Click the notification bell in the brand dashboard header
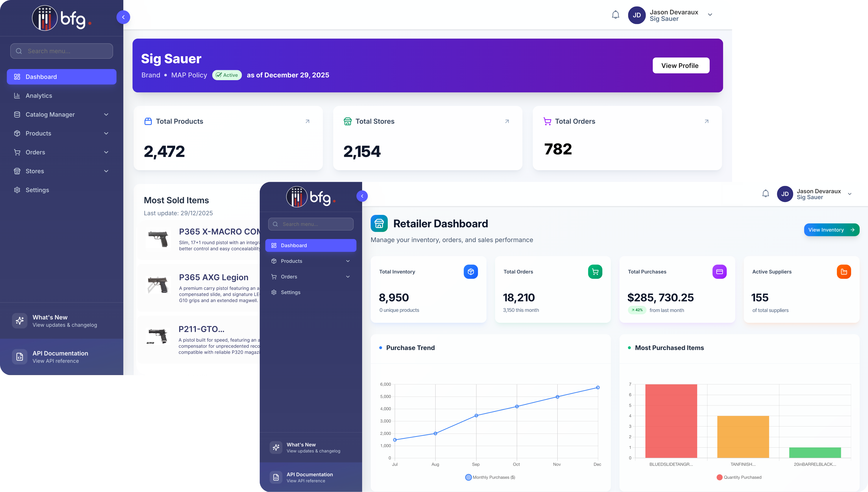This screenshot has height=492, width=868. [x=615, y=15]
